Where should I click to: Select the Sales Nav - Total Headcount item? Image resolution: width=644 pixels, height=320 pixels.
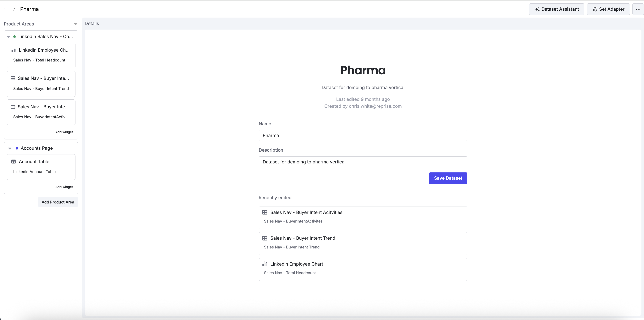click(x=39, y=60)
